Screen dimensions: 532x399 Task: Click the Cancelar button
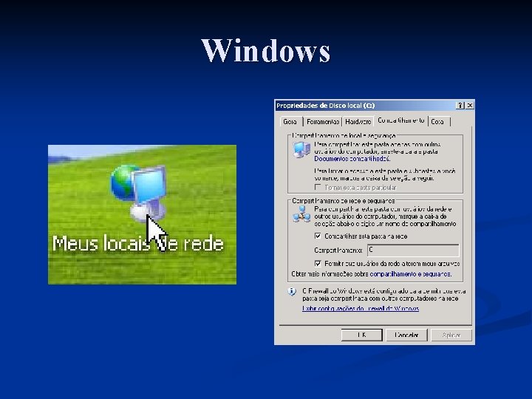point(406,335)
